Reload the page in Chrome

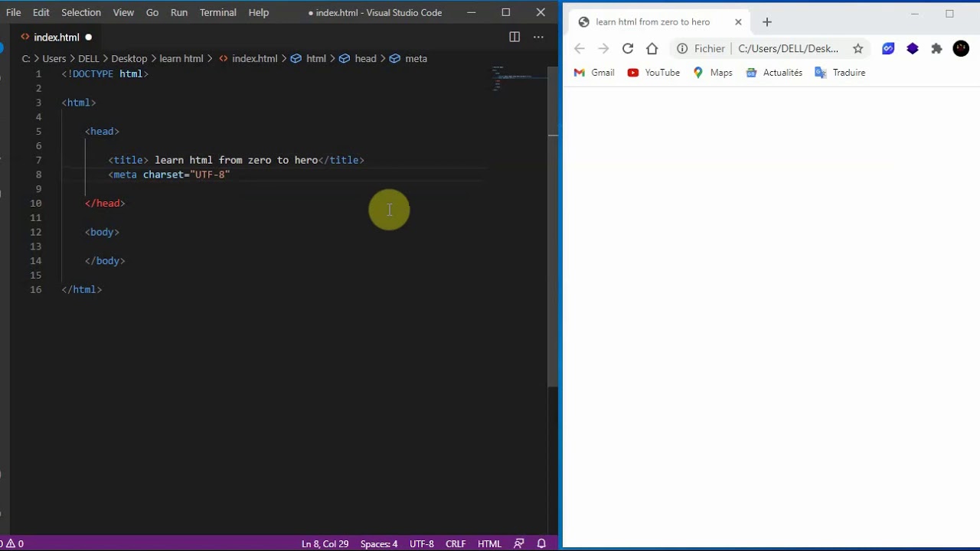point(628,48)
